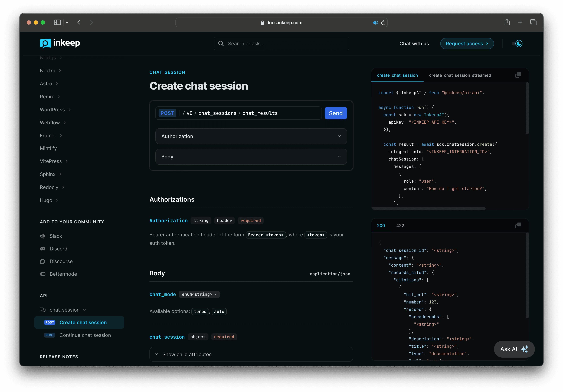Toggle dark mode switch

click(517, 44)
